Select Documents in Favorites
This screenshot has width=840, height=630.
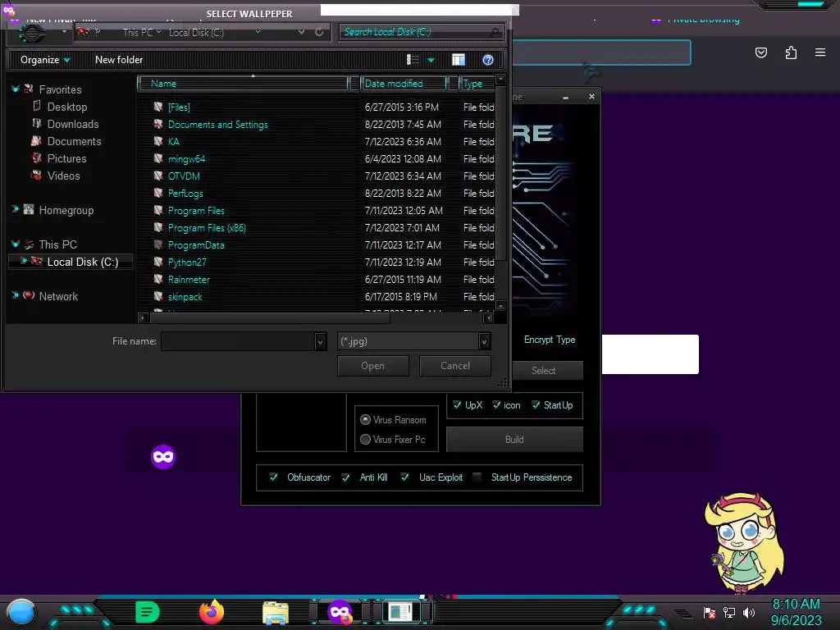[74, 141]
